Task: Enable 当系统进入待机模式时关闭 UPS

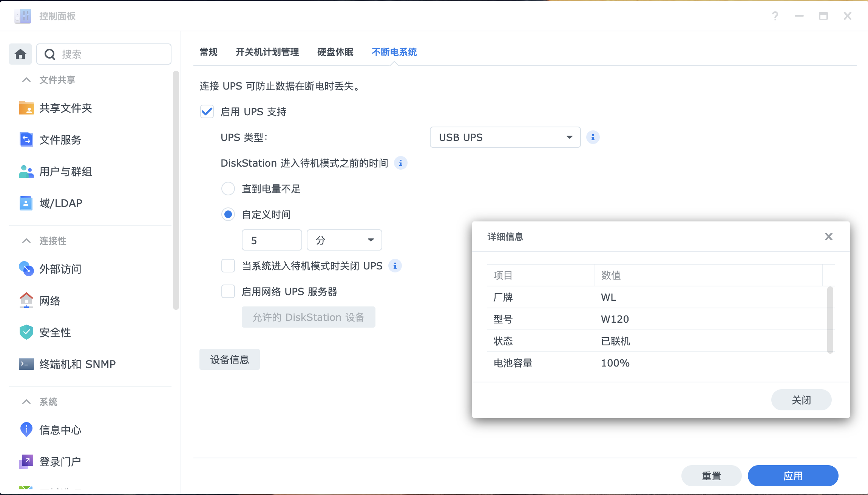Action: pyautogui.click(x=228, y=266)
